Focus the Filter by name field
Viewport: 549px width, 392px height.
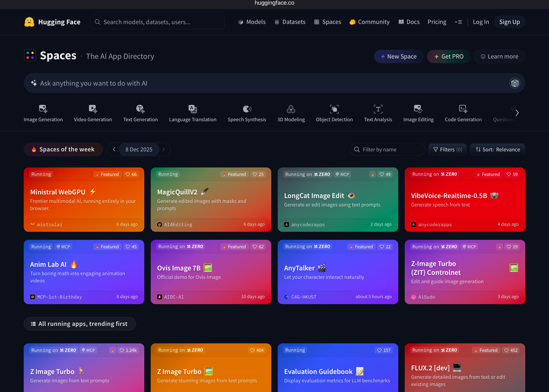(x=387, y=149)
